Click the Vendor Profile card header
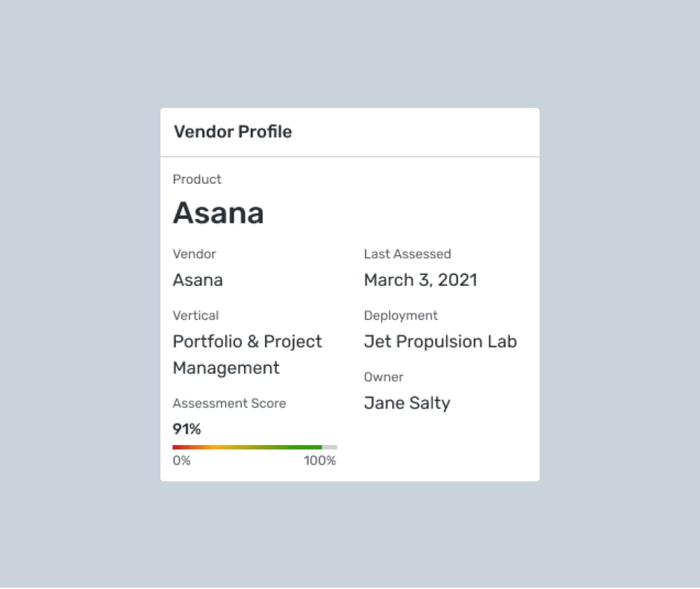Screen dimensions: 700x589 (x=233, y=132)
